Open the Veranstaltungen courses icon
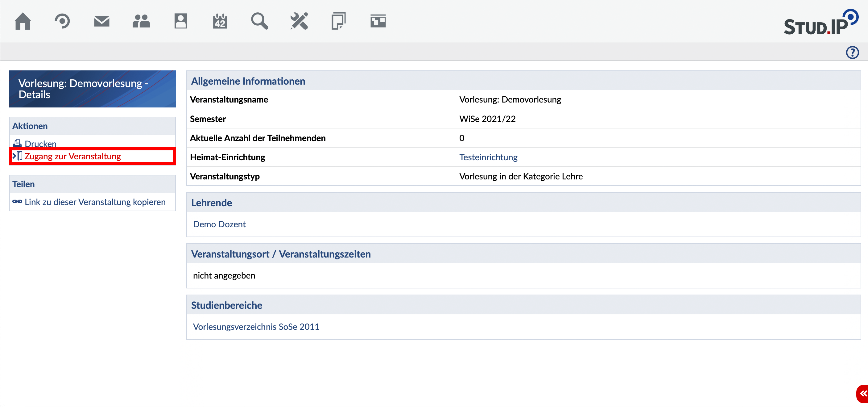This screenshot has width=868, height=407. [x=62, y=21]
